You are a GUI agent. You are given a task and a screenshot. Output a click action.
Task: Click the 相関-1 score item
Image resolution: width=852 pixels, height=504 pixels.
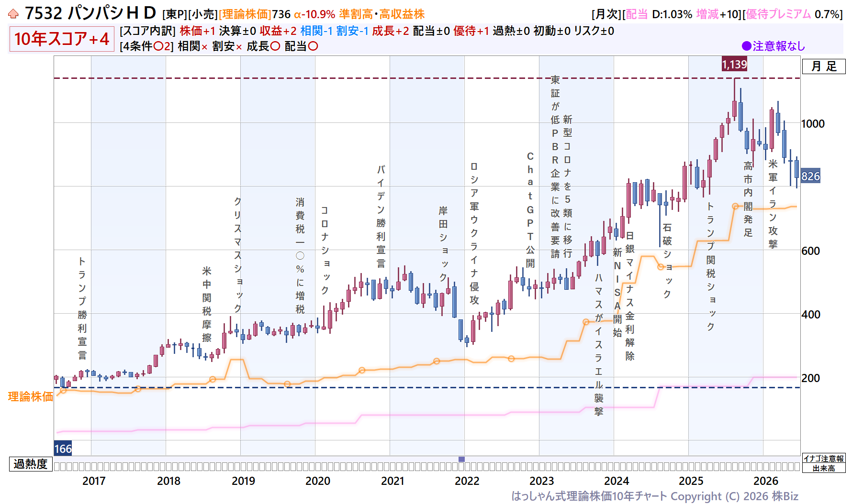[x=316, y=31]
